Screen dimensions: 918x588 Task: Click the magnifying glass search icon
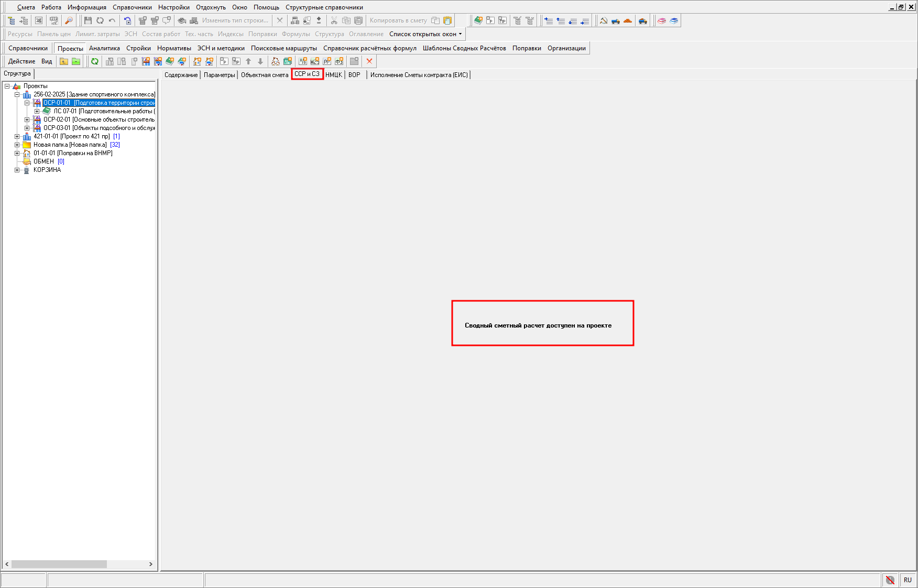pos(69,20)
